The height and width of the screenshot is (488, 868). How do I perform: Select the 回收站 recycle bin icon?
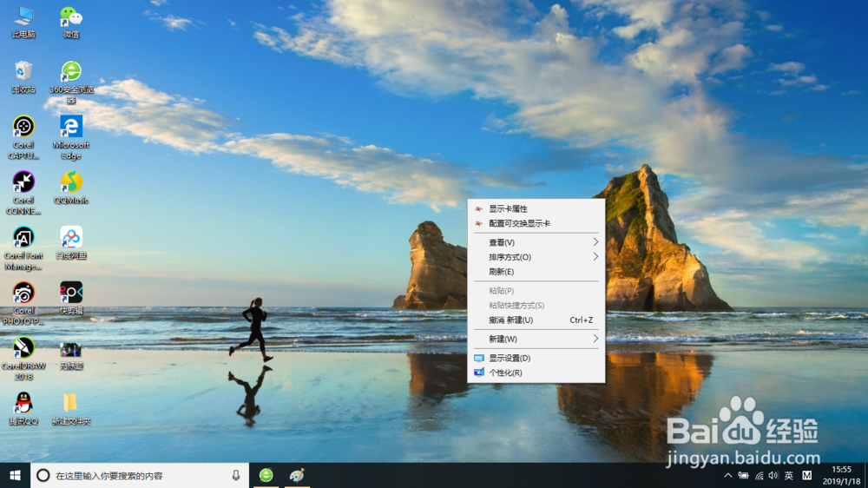click(23, 77)
